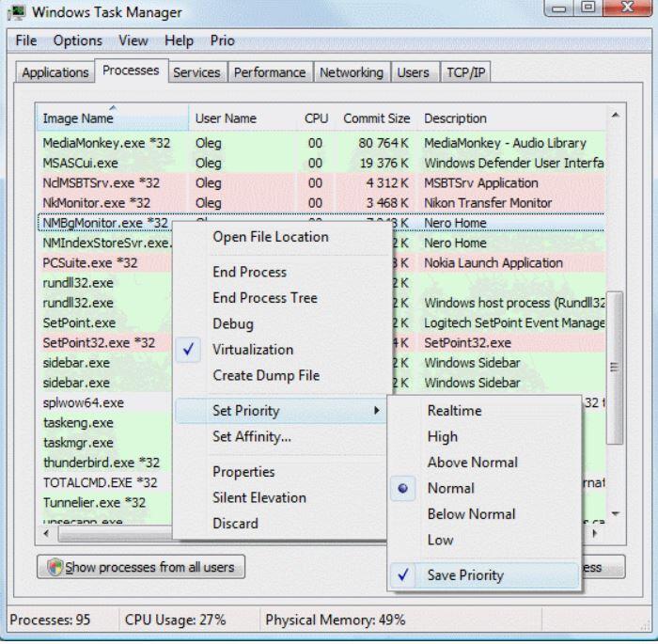
Task: Open the Prio menu in menu bar
Action: click(x=221, y=41)
